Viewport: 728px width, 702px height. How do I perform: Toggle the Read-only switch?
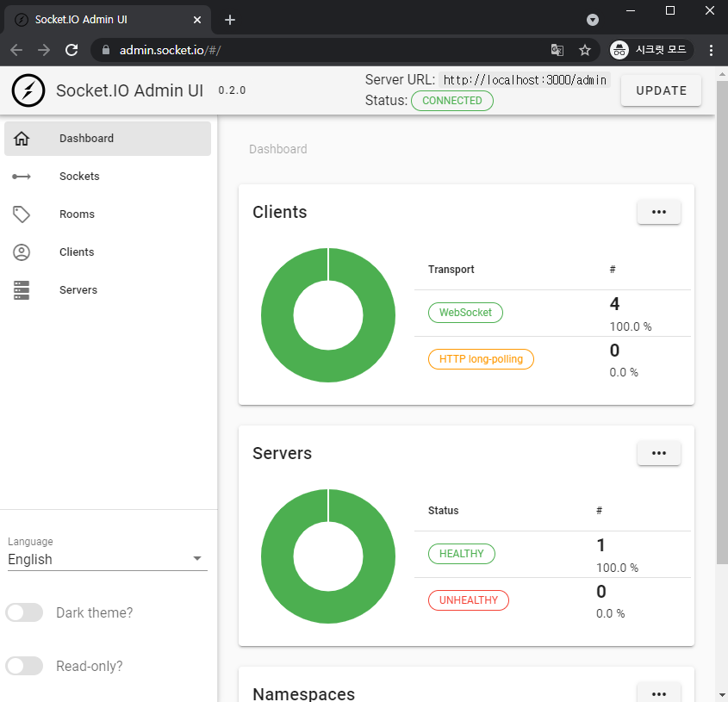[x=24, y=666]
